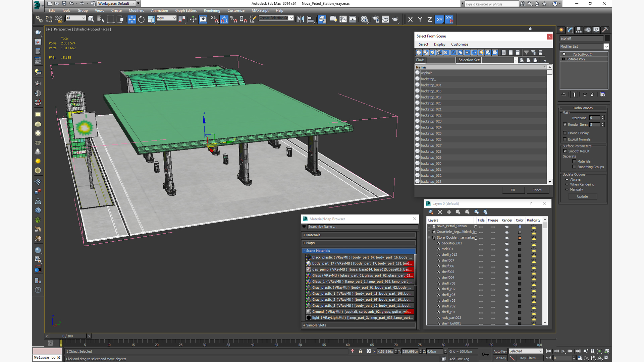This screenshot has height=362, width=644.
Task: Open the Utilities command panel tab
Action: click(605, 29)
